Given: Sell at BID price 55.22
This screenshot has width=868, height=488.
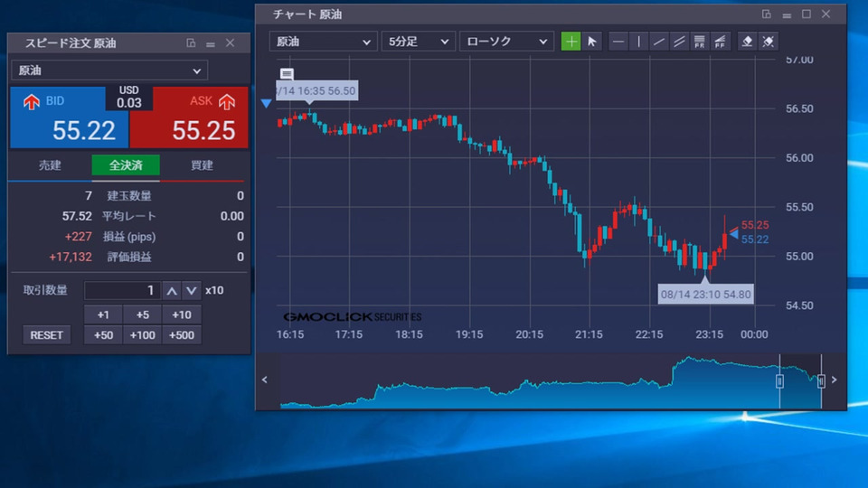Looking at the screenshot, I should (x=70, y=117).
